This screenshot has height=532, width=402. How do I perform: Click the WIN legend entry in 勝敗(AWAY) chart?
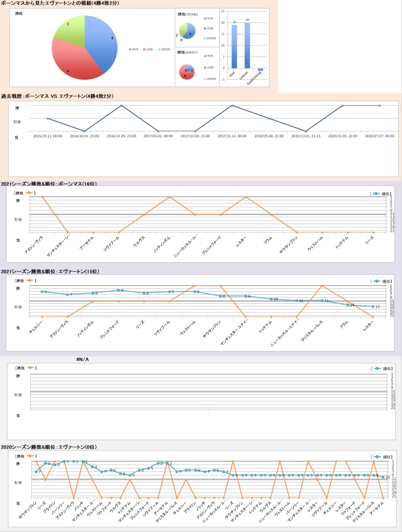coord(209,56)
